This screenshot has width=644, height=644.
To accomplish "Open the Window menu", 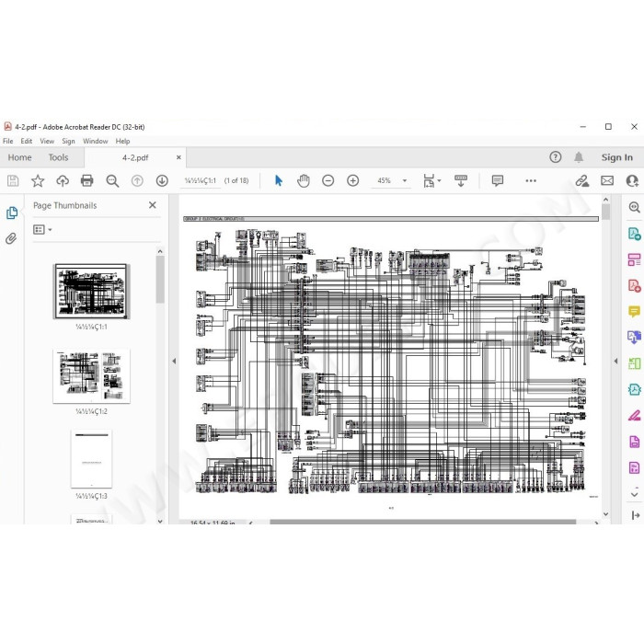I will point(96,141).
